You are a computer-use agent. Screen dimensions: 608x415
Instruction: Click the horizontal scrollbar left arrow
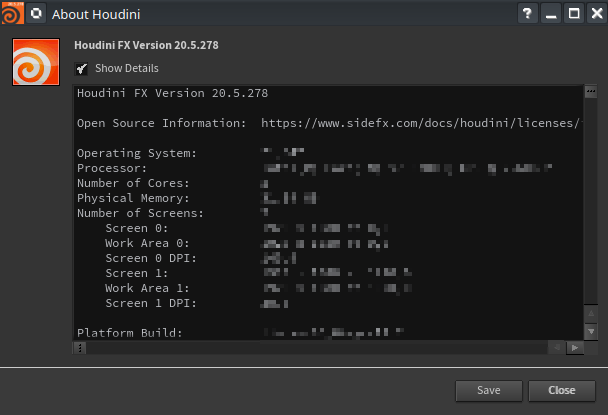(x=557, y=348)
